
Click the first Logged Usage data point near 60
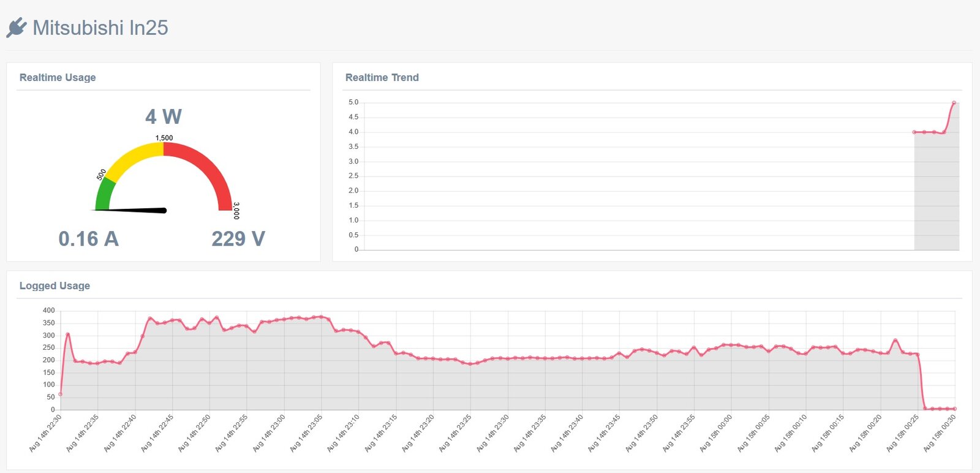tap(60, 395)
